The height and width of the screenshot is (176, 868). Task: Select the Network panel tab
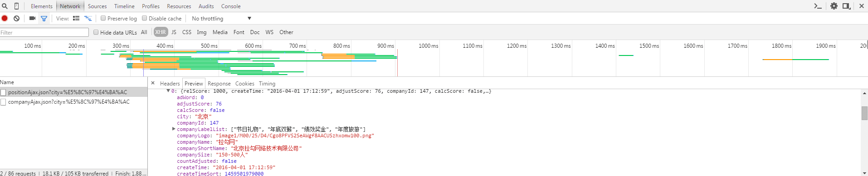[70, 6]
